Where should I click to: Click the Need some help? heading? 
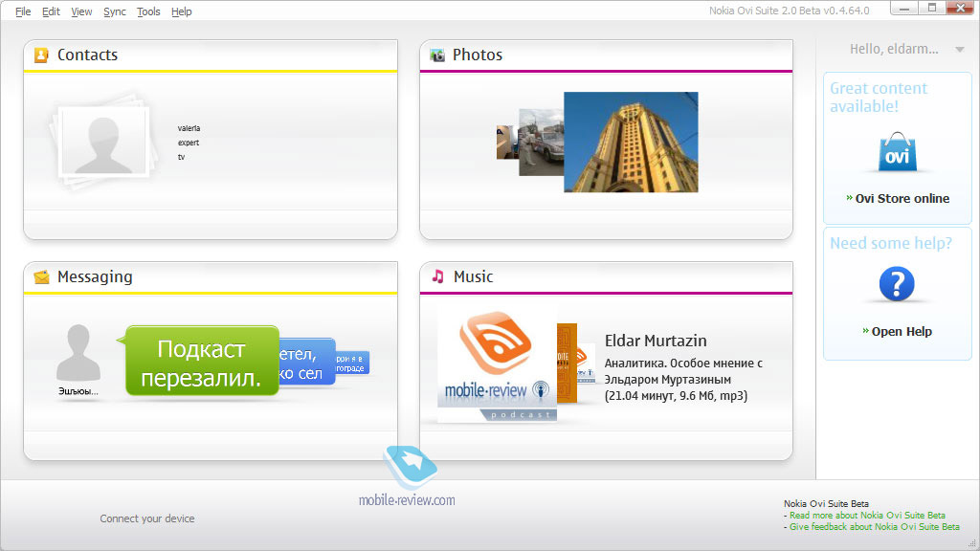point(891,243)
